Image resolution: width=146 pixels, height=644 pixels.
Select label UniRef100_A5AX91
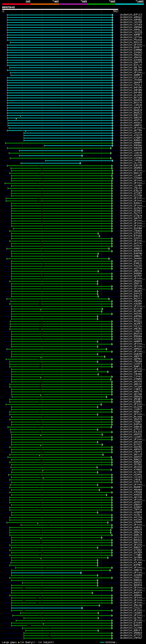click(x=131, y=58)
